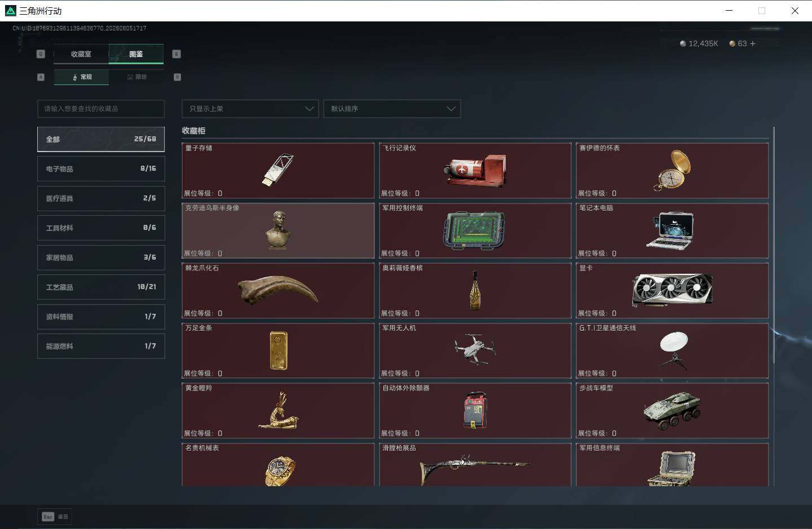Image resolution: width=812 pixels, height=529 pixels.
Task: Filter by 家居物品 category
Action: pyautogui.click(x=101, y=257)
